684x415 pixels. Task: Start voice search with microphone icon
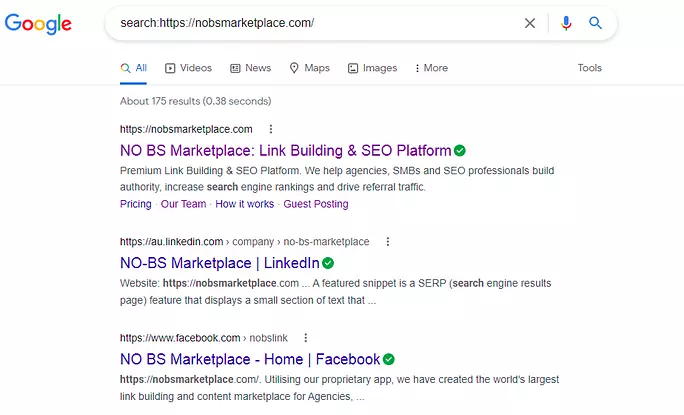point(566,23)
